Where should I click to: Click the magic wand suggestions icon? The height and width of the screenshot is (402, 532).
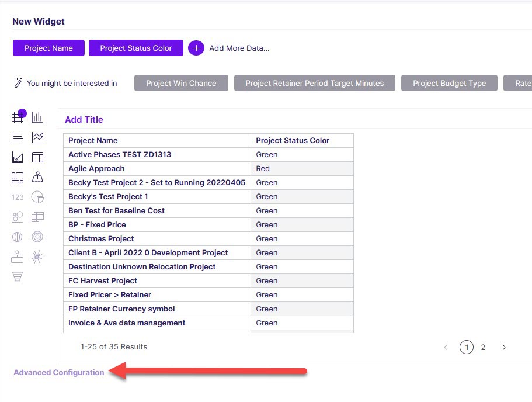pyautogui.click(x=18, y=83)
